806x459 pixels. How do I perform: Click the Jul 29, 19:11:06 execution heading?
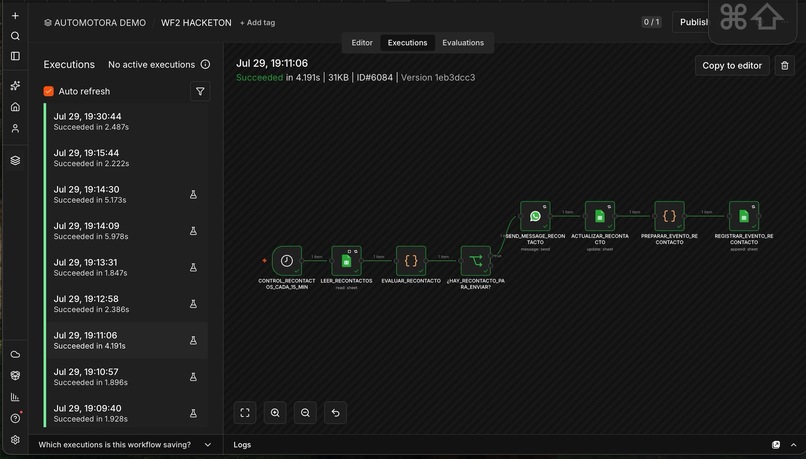[x=272, y=63]
